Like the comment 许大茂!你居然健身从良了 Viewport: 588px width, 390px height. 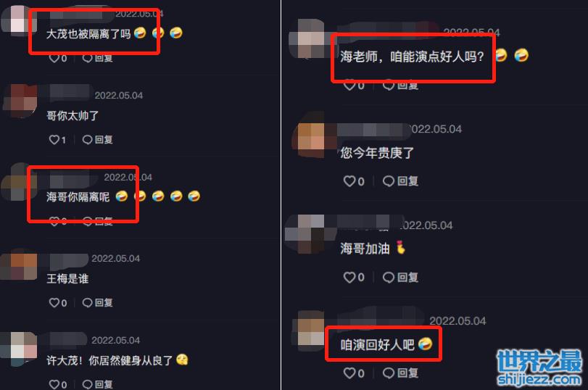58,384
